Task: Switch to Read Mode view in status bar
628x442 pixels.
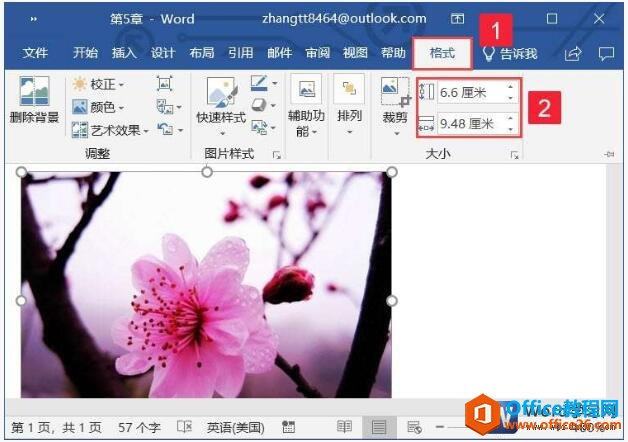Action: point(344,427)
